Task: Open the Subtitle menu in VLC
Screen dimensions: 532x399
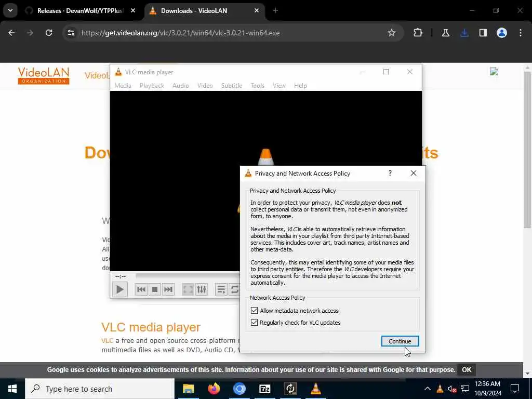Action: coord(232,86)
